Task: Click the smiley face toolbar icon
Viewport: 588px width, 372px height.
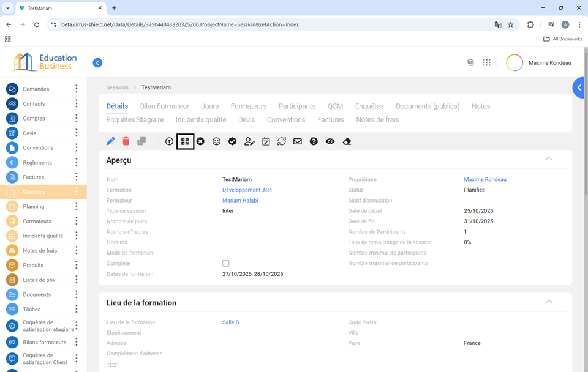Action: click(x=216, y=141)
